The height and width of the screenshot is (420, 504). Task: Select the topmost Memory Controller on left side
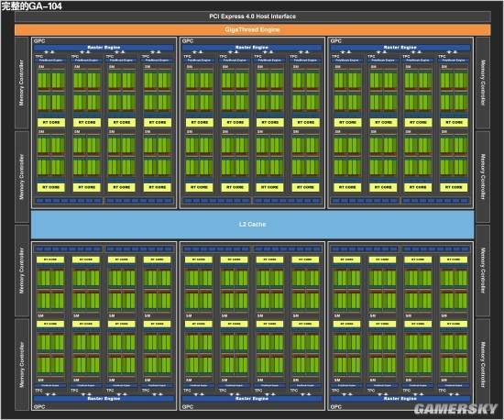click(x=22, y=83)
